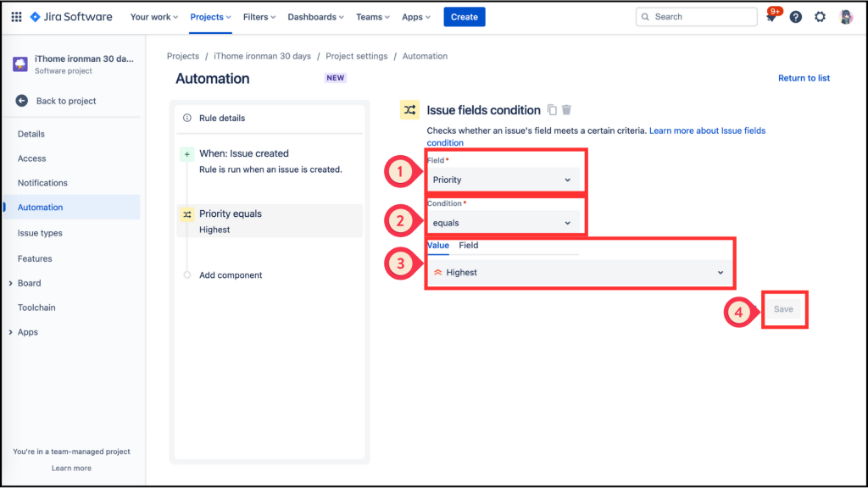
Task: Open the help question mark icon
Action: [795, 17]
